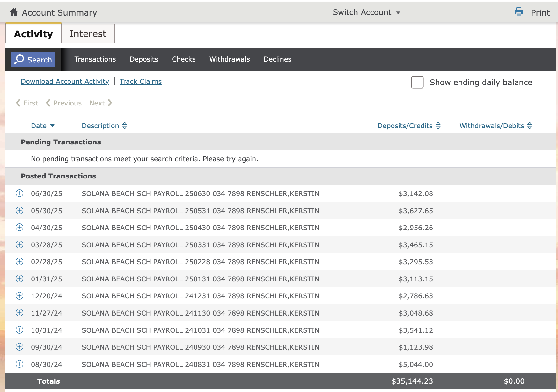Viewport: 558px width, 392px height.
Task: Expand the 08/30/24 transaction row
Action: tap(19, 364)
